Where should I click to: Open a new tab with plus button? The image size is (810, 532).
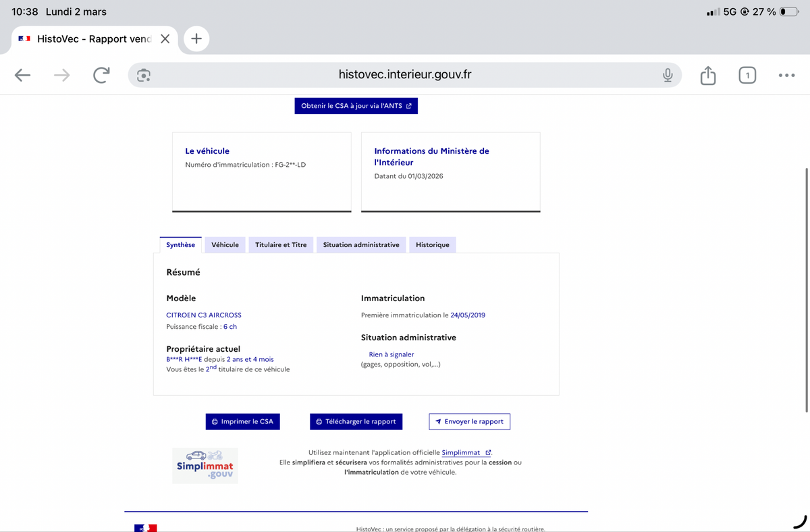tap(196, 38)
